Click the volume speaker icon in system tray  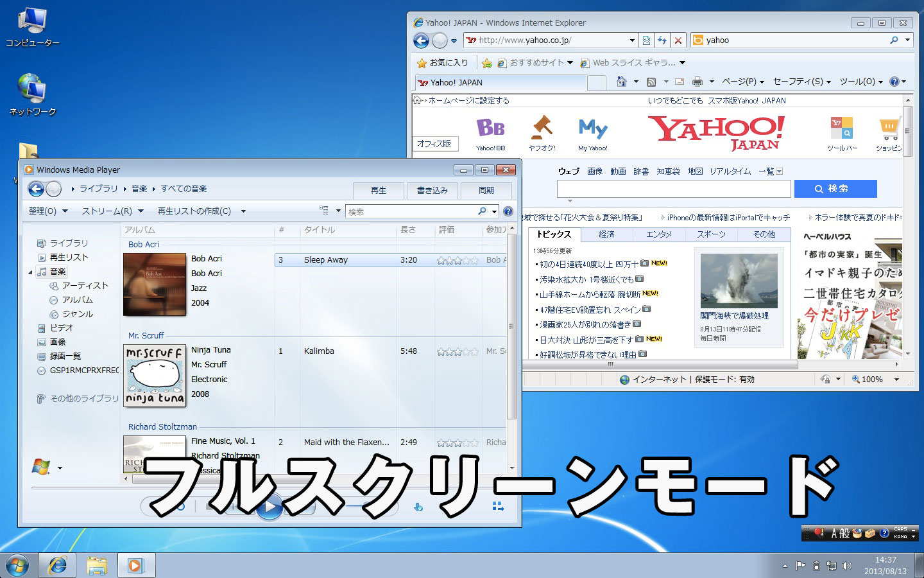coord(847,566)
